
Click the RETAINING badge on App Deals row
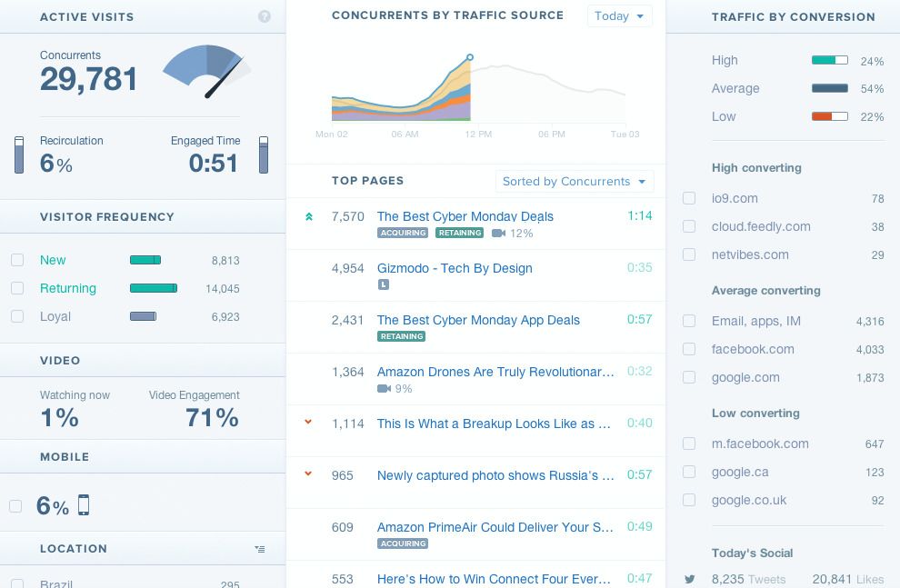[401, 336]
